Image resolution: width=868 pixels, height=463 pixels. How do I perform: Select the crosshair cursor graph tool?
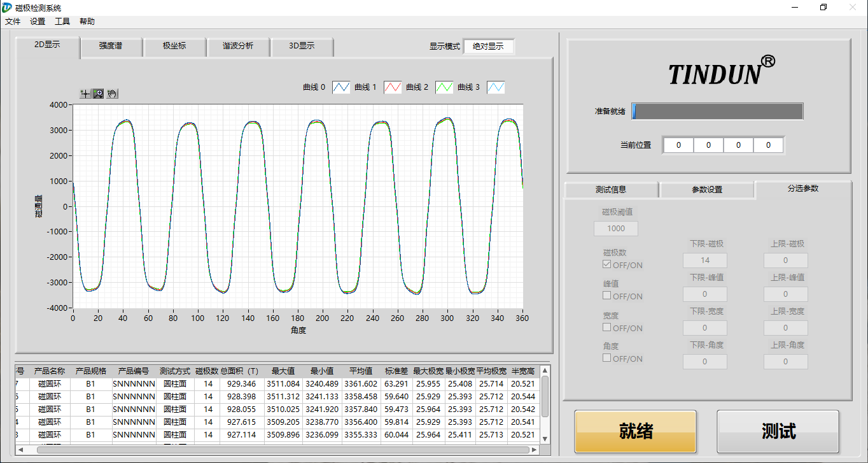pos(85,94)
